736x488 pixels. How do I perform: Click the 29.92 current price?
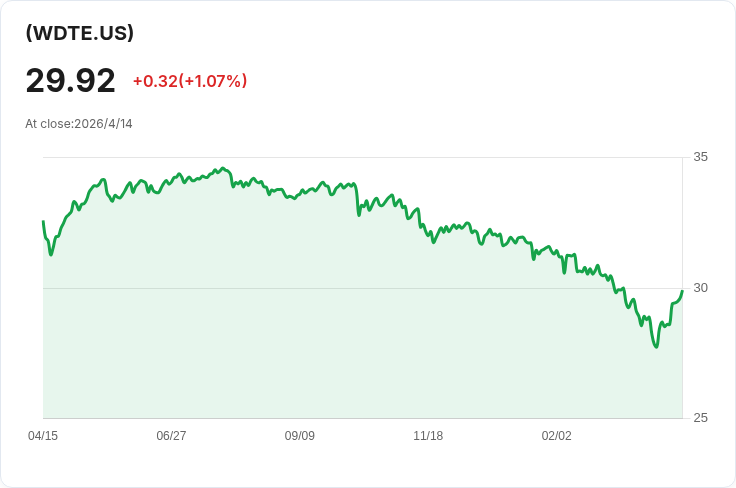(70, 81)
